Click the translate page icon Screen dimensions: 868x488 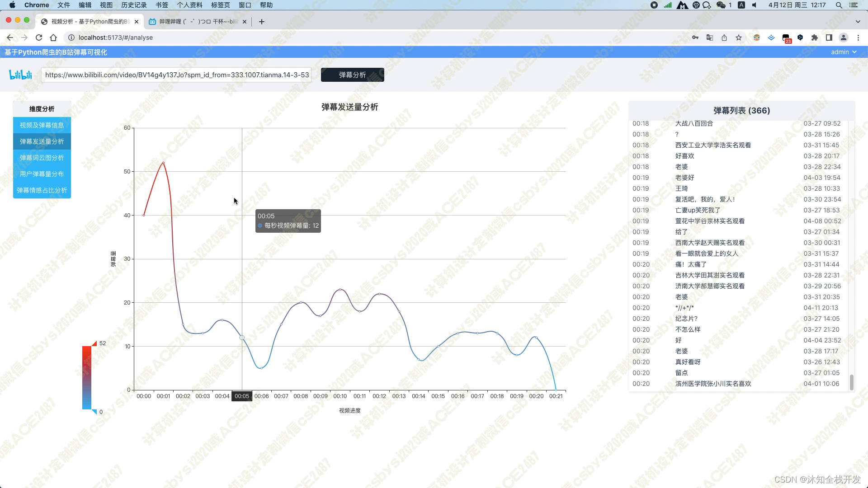point(710,38)
